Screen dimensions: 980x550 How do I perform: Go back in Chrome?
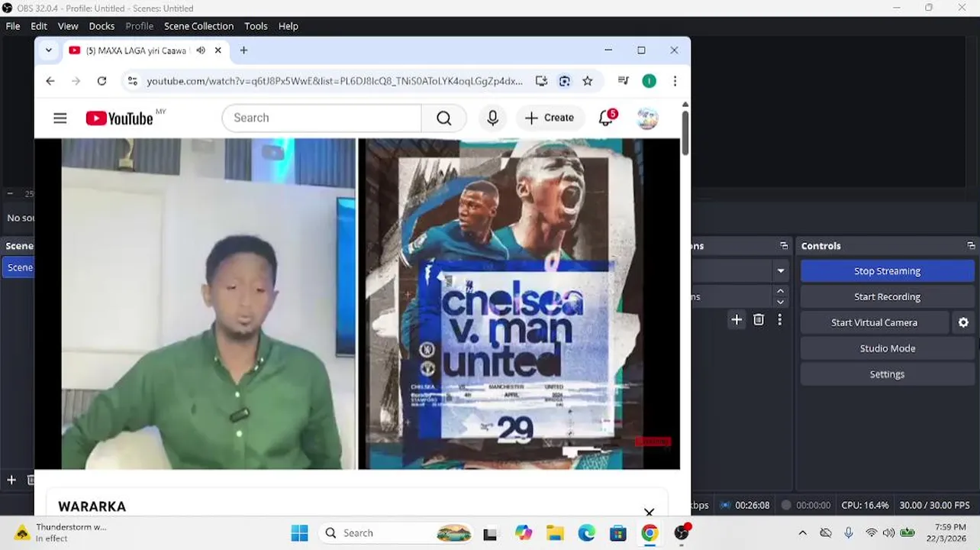click(x=50, y=81)
